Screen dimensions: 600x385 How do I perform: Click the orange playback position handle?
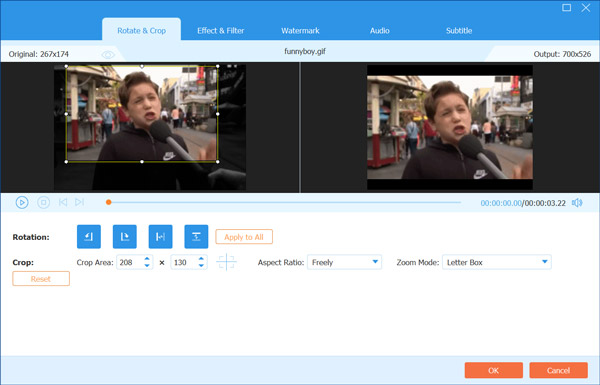(x=109, y=202)
